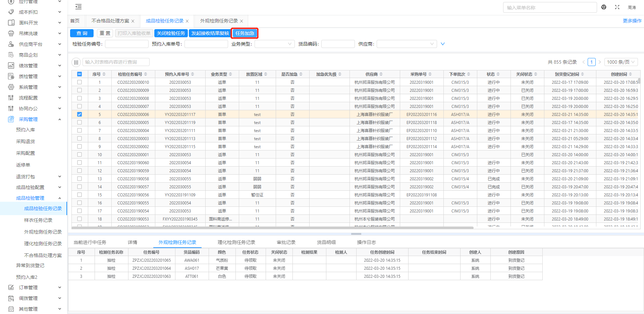Toggle the select-all header checkbox
Screen dimensions: 644x314
79,74
